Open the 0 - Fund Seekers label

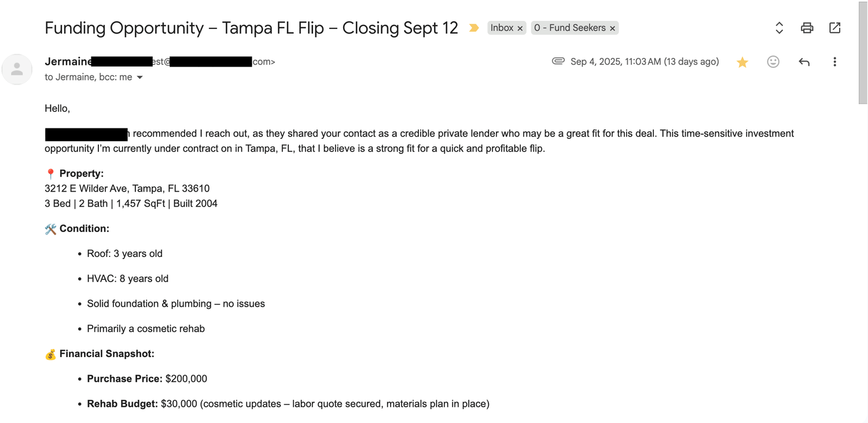(569, 28)
